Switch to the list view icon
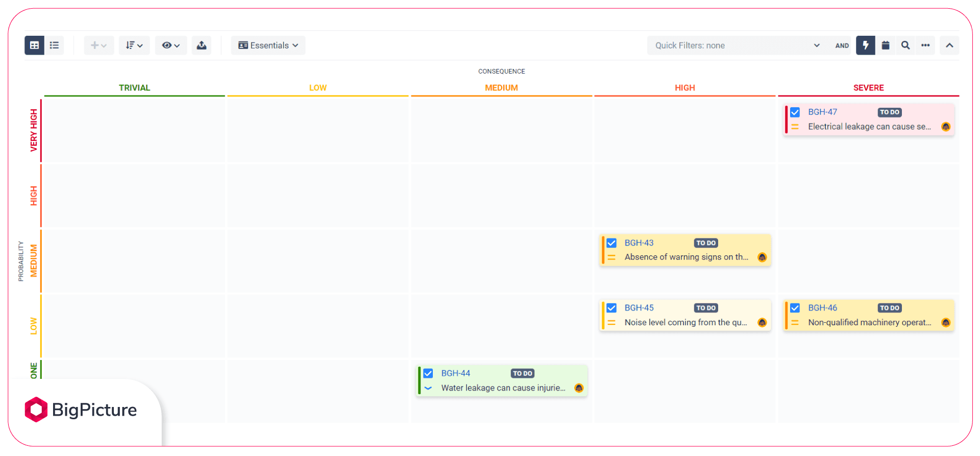Image resolution: width=980 pixels, height=456 pixels. click(54, 45)
